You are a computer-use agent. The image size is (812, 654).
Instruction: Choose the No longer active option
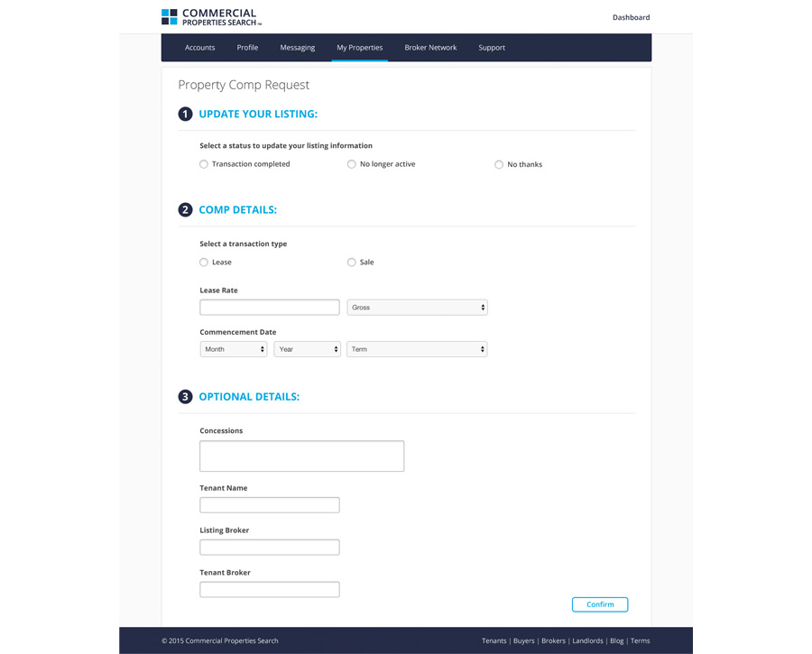tap(352, 164)
